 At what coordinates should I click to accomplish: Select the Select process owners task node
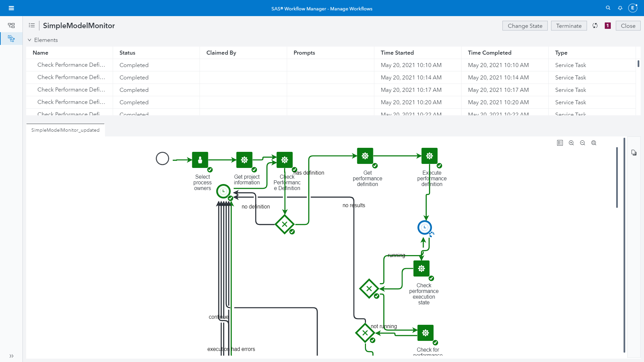click(200, 160)
